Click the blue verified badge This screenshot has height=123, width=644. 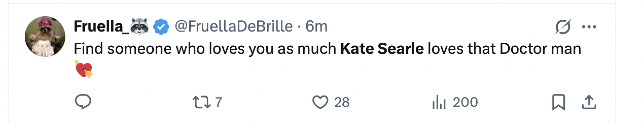[x=161, y=27]
